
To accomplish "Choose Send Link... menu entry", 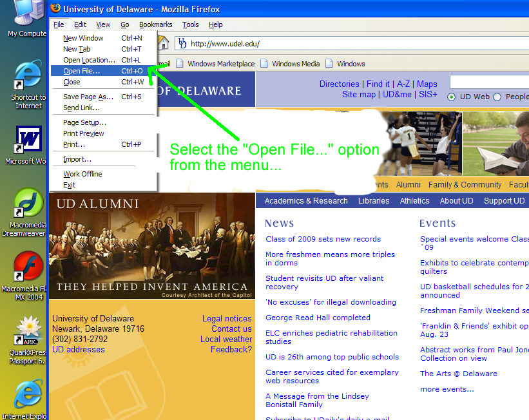I will [x=104, y=108].
